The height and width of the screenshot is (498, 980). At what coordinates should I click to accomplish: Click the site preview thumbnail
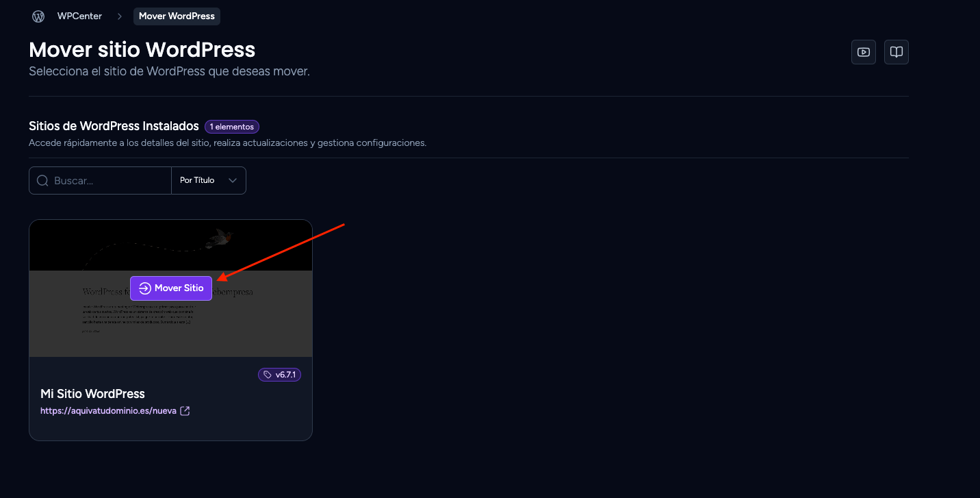[x=170, y=288]
